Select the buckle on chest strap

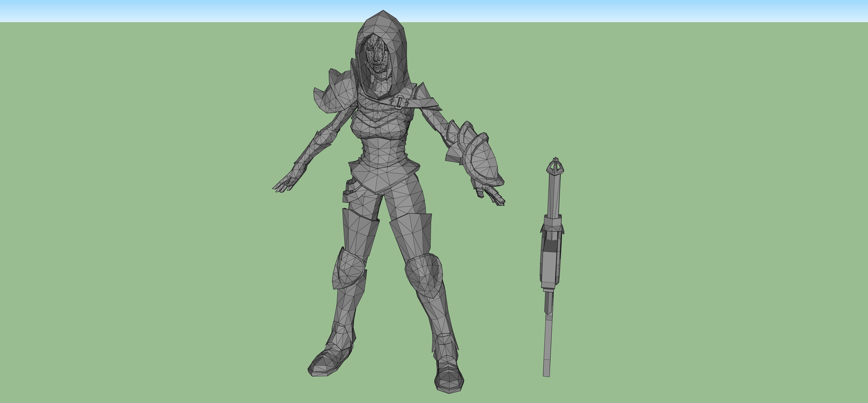pyautogui.click(x=400, y=102)
